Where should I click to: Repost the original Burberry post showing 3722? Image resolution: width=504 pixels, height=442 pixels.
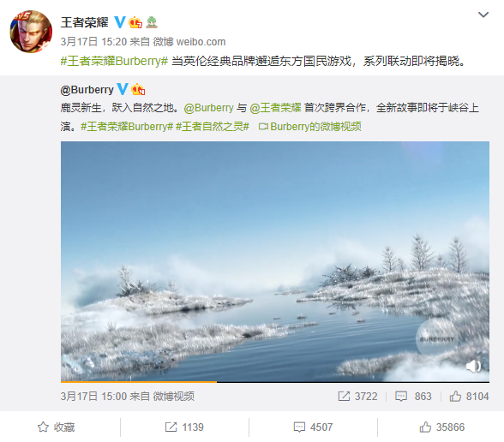tap(357, 396)
